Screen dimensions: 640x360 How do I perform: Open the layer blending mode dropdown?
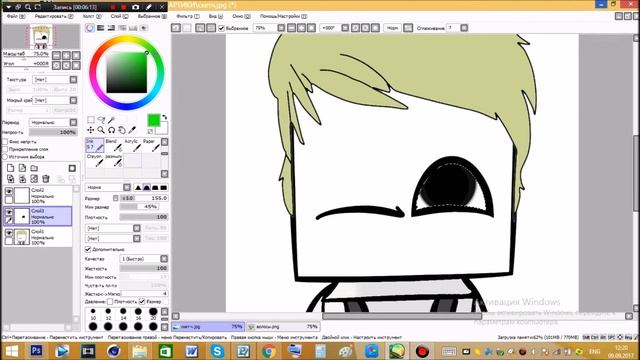point(53,122)
